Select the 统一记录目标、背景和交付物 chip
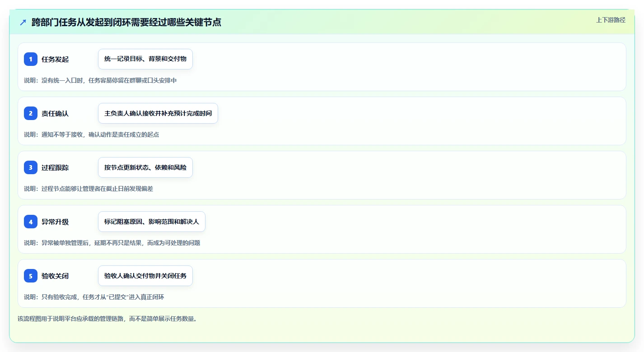This screenshot has height=352, width=644. coord(145,59)
